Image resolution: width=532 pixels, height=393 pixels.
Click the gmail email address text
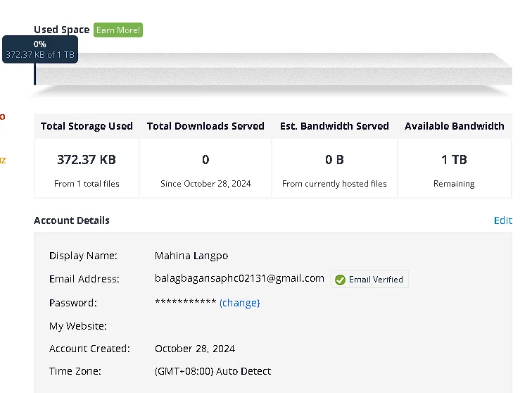(239, 278)
